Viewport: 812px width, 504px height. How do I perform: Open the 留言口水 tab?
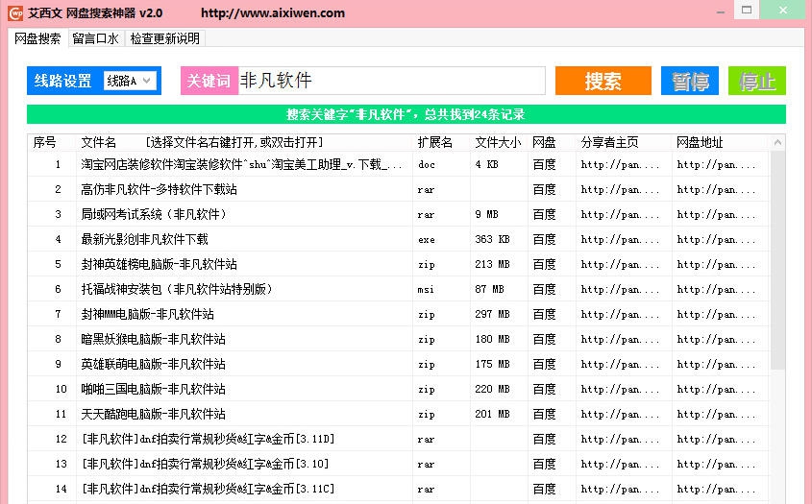coord(95,38)
